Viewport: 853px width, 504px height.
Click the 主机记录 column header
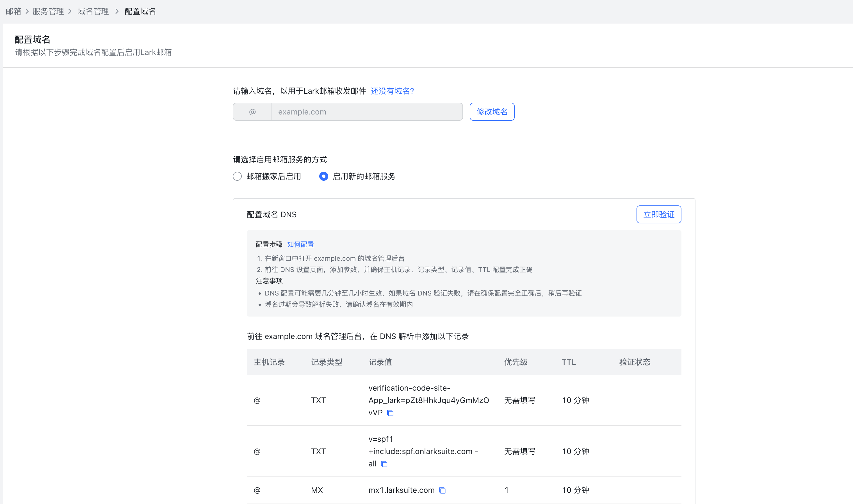269,362
